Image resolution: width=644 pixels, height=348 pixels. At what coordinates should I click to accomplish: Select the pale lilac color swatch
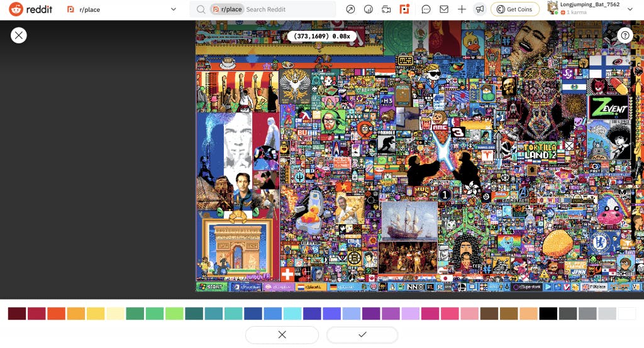(410, 313)
